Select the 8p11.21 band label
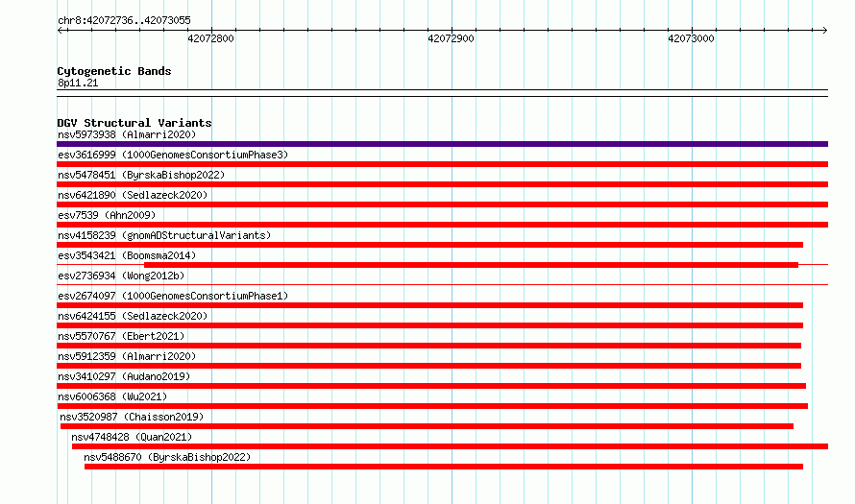Viewport: 855px width, 504px height. (78, 83)
